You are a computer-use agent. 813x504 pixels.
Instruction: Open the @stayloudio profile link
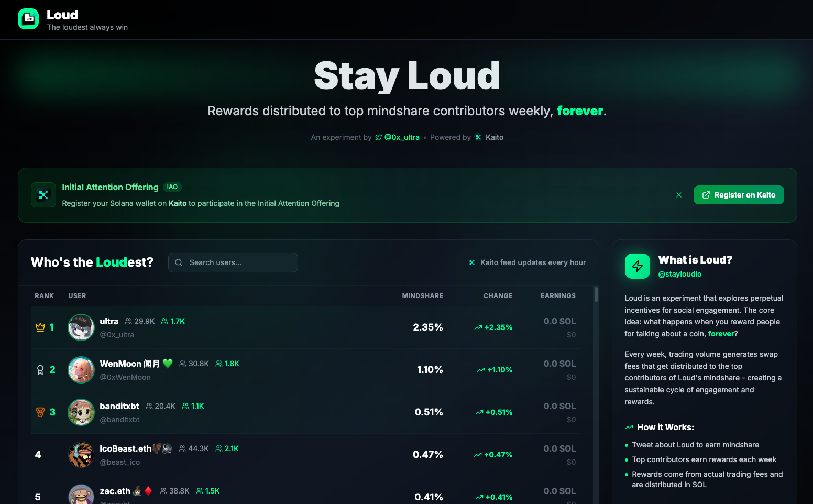(679, 274)
